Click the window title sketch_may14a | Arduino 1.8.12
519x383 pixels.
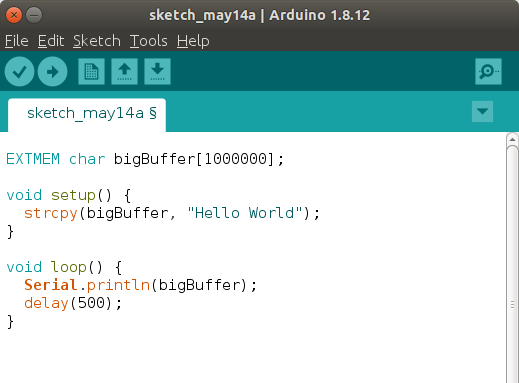click(x=259, y=15)
